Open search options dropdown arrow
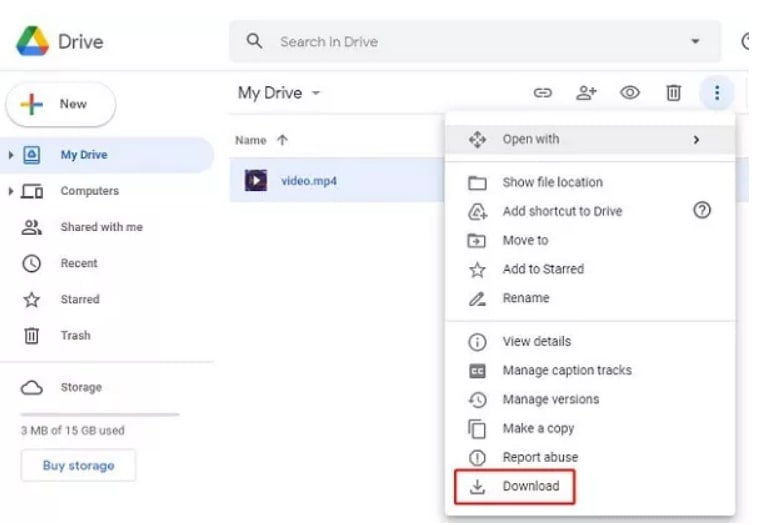The image size is (770, 525). pos(695,42)
